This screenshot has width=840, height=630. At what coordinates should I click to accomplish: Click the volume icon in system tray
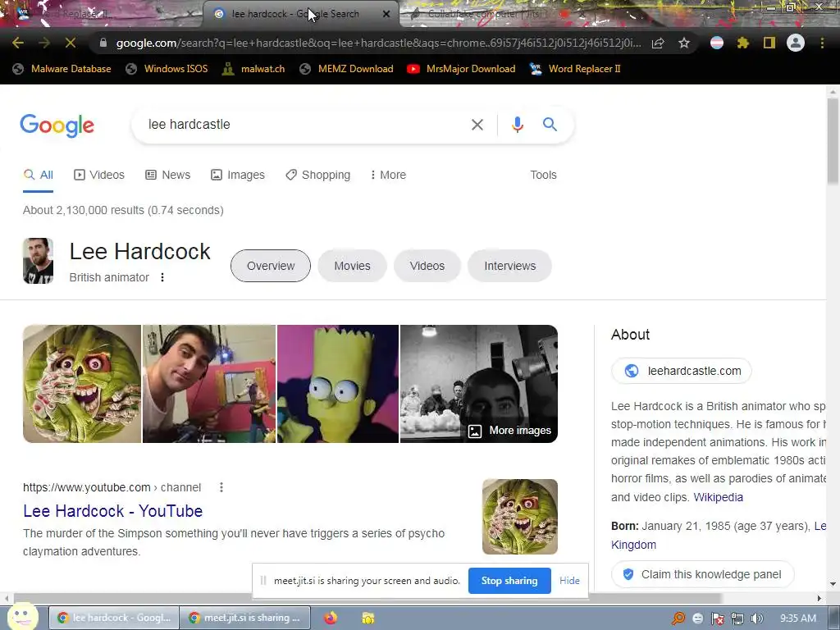coord(757,619)
